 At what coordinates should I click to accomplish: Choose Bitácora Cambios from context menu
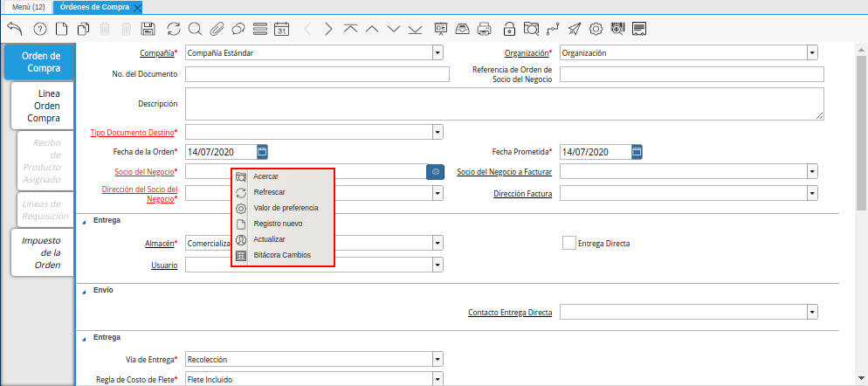[x=281, y=255]
